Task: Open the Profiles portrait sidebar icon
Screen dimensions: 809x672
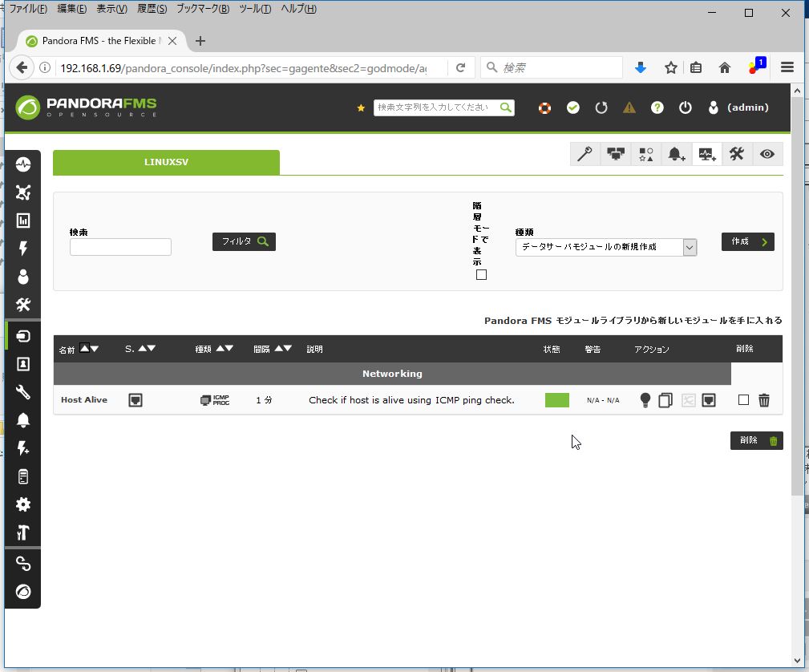Action: click(x=22, y=364)
